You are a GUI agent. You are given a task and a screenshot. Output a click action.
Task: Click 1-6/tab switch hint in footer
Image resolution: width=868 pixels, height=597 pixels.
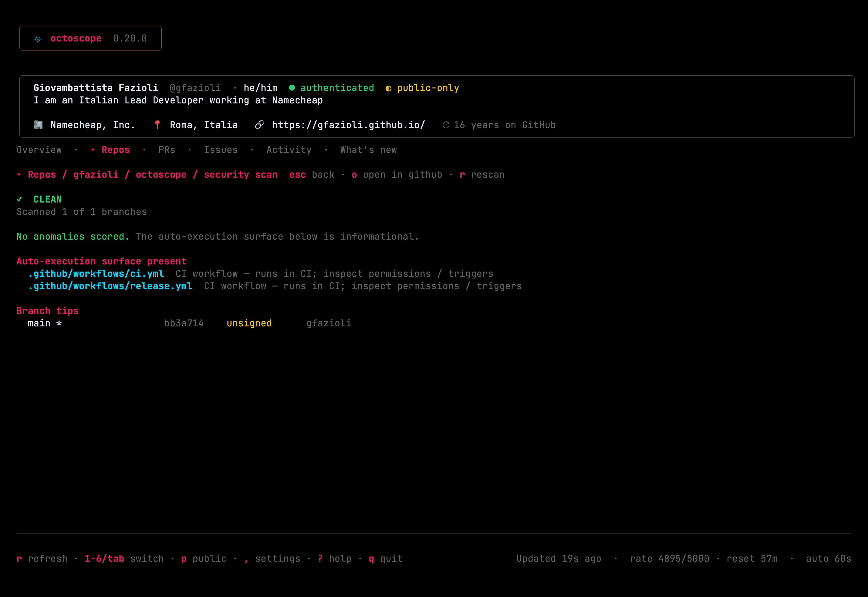tap(124, 558)
